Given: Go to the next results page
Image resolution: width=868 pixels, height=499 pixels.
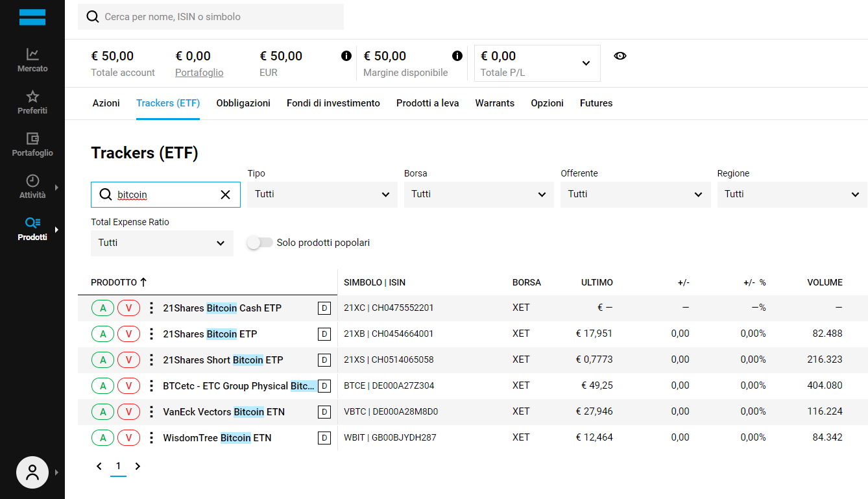Looking at the screenshot, I should click(x=138, y=466).
